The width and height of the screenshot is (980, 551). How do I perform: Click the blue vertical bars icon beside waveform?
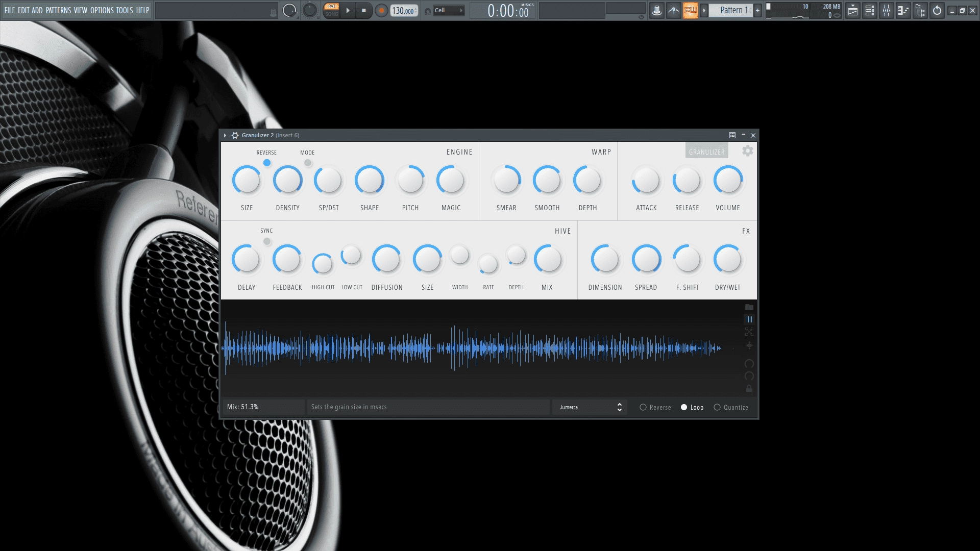pos(749,319)
